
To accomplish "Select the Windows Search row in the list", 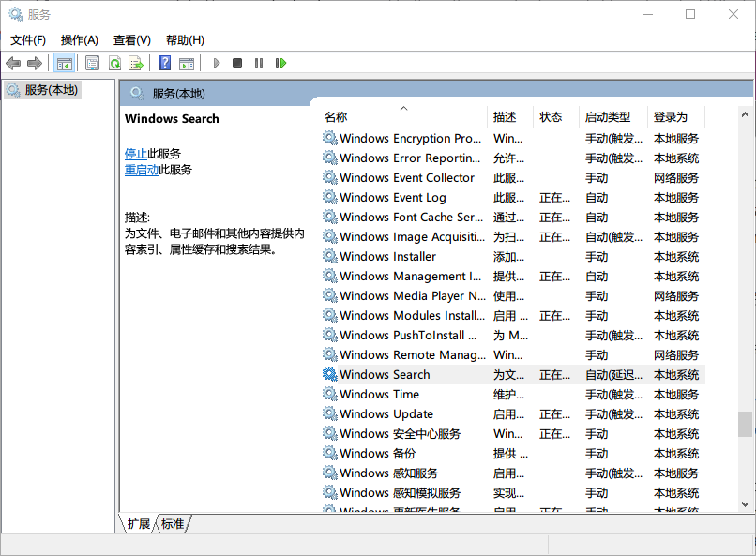I will point(513,374).
